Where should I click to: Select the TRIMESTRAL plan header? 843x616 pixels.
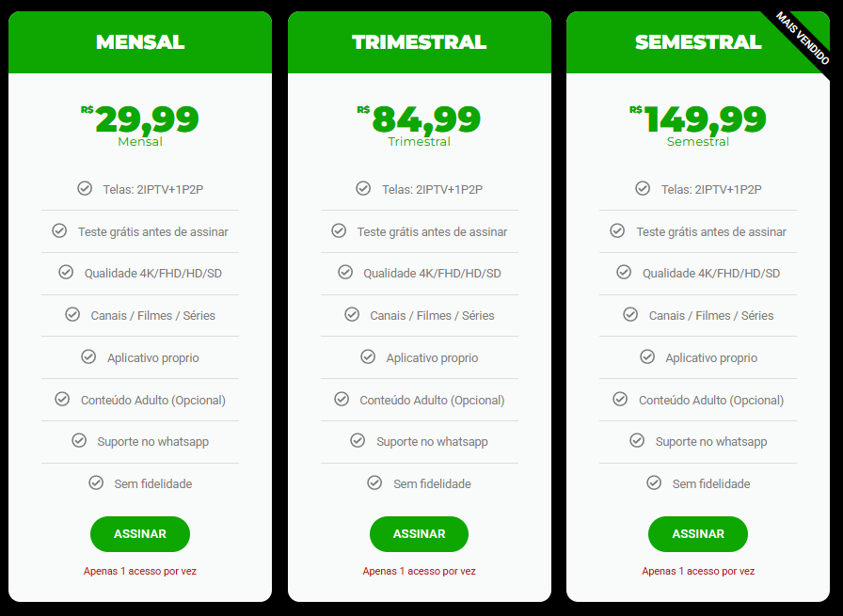tap(420, 42)
